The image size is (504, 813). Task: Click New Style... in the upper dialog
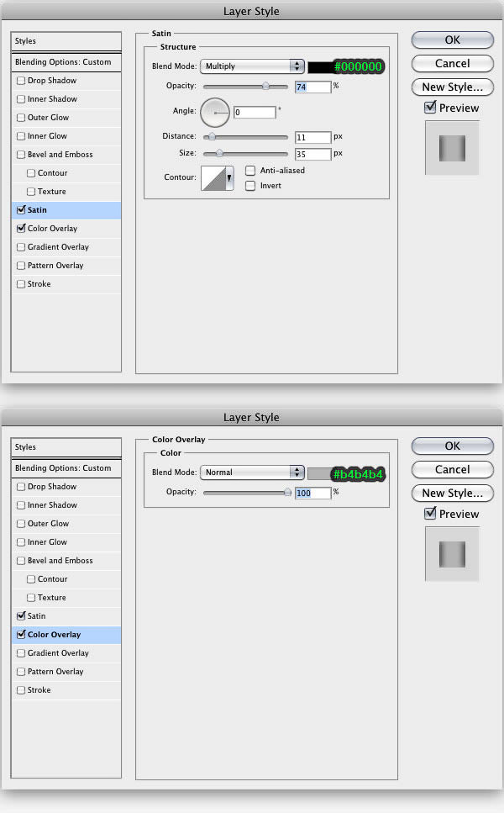pos(453,87)
